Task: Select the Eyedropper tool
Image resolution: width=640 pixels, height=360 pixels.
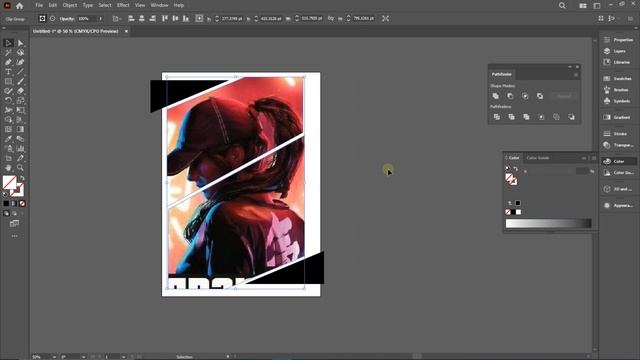Action: point(8,139)
